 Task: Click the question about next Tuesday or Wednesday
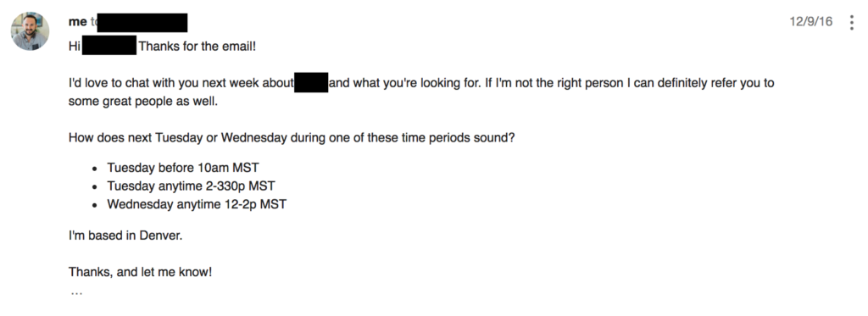click(292, 137)
